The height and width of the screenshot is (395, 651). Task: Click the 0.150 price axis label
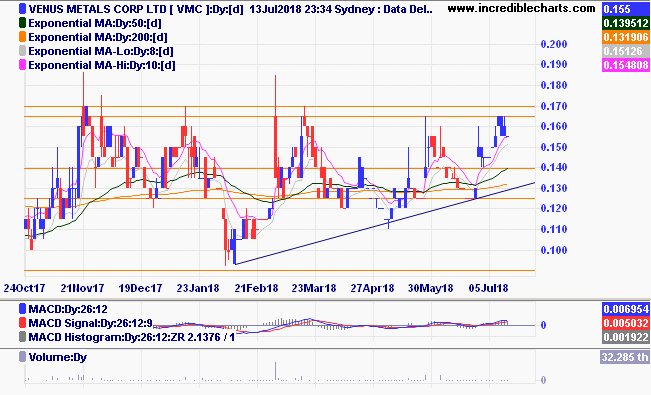[554, 147]
